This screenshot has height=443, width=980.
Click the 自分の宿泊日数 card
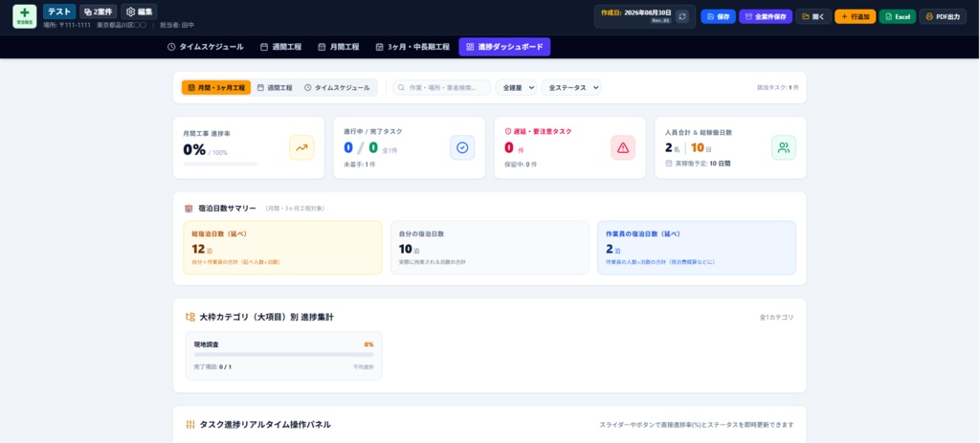click(489, 248)
